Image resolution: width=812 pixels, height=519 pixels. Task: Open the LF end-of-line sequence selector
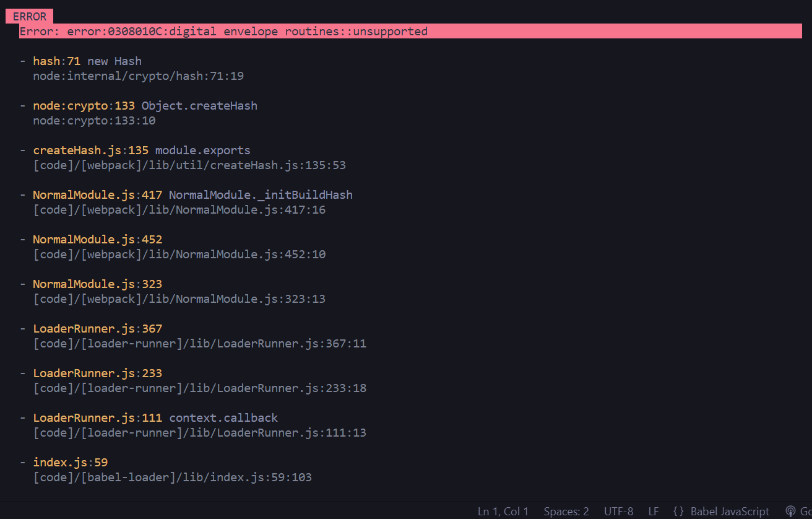(x=653, y=511)
